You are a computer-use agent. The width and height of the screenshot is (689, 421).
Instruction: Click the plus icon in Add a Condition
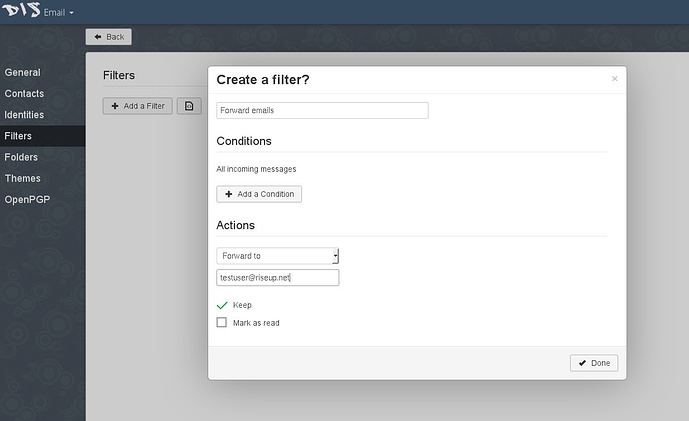tap(228, 194)
